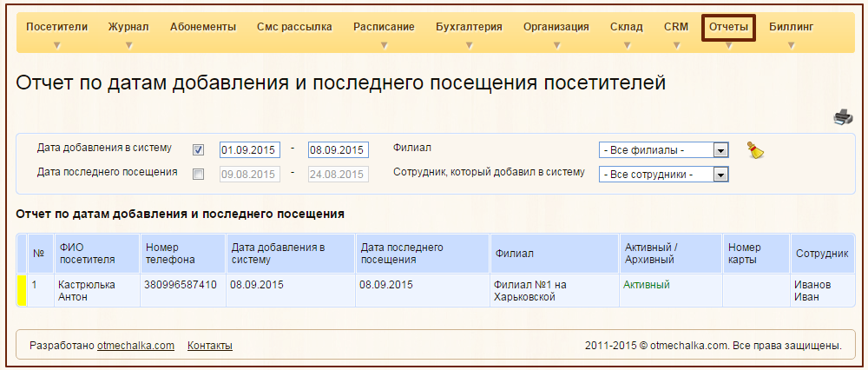Click the '№' column header
This screenshot has width=868, height=370.
39,254
